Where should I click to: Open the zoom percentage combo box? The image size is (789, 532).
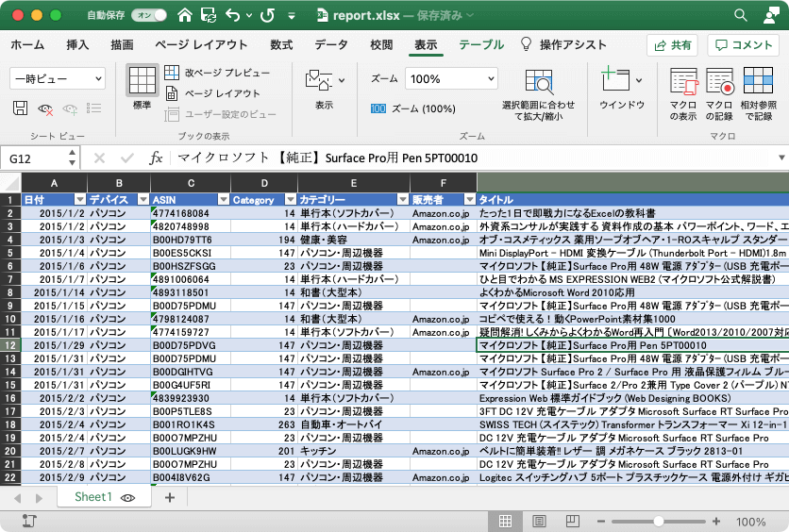pos(451,79)
